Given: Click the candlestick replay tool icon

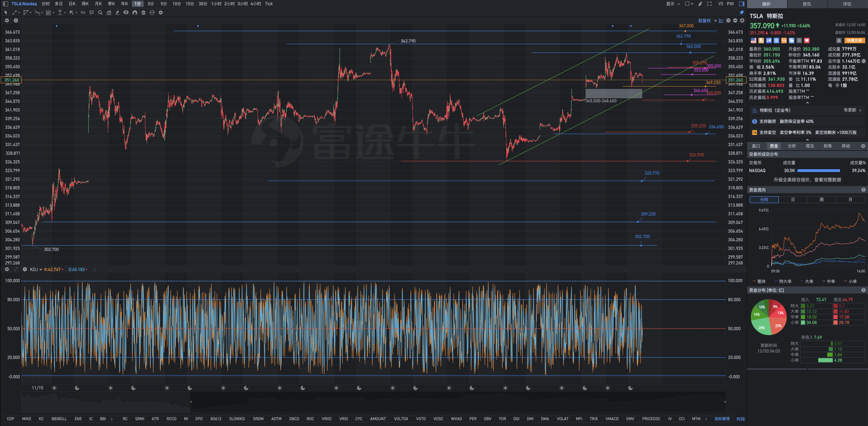Looking at the screenshot, I should 109,12.
